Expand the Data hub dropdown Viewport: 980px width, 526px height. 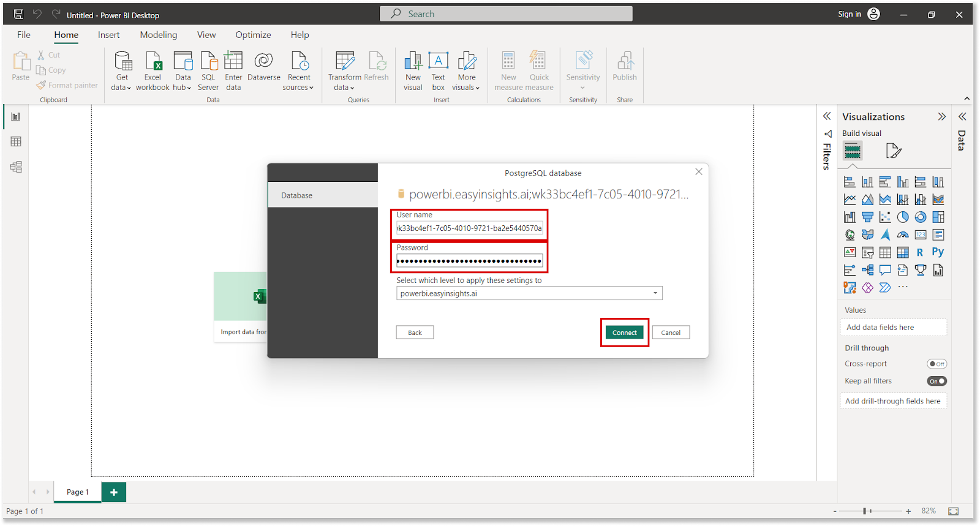(183, 71)
